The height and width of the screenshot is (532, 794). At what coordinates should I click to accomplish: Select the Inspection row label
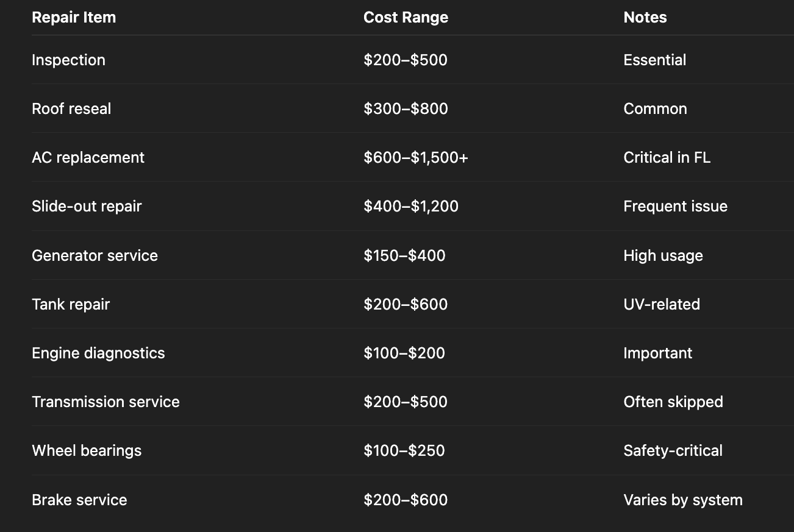pyautogui.click(x=68, y=60)
